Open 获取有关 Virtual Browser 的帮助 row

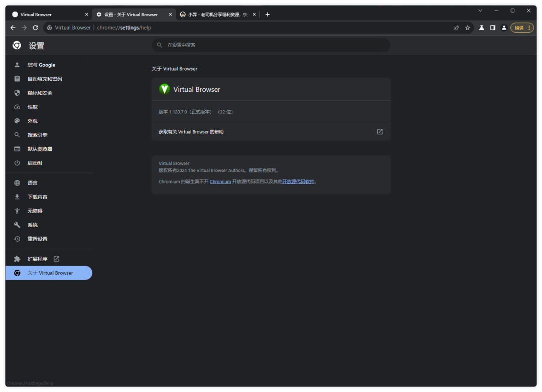pyautogui.click(x=271, y=132)
